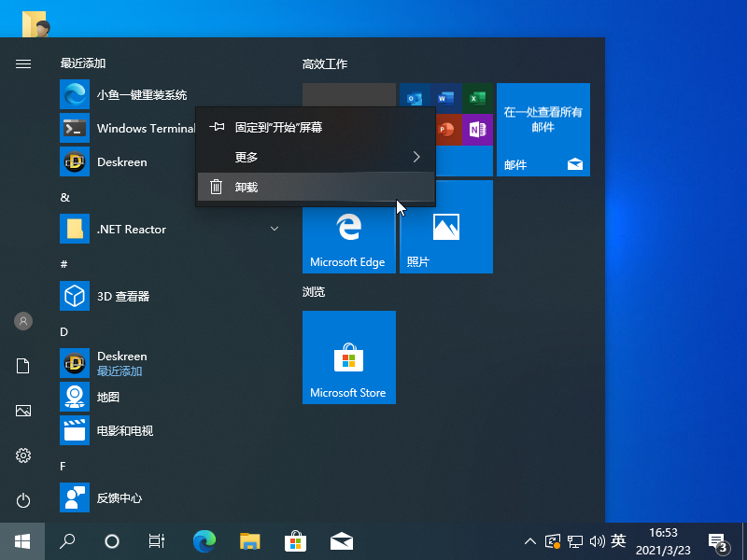This screenshot has height=560, width=747.
Task: Open the Start menu hamburger navigation
Action: [23, 63]
